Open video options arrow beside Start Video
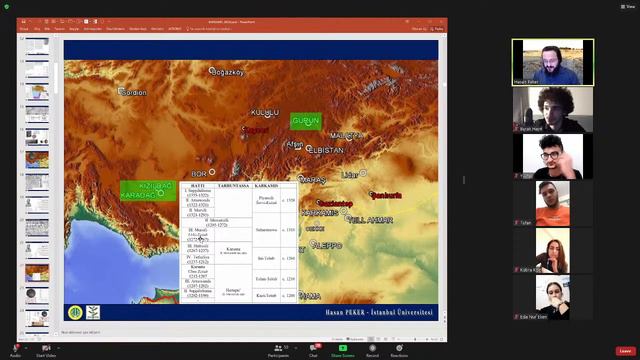Viewport: 640px width, 360px height. 58,348
